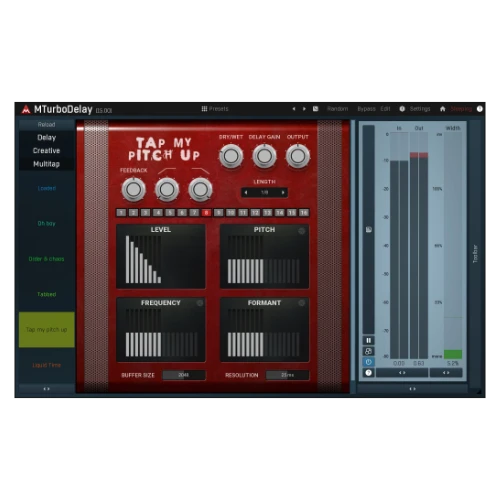
Task: Click the MeldaProduction logo icon
Action: coord(26,109)
